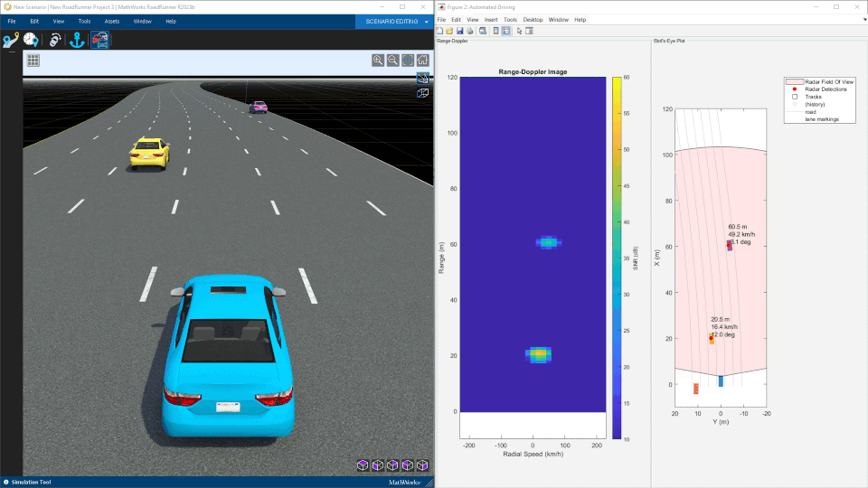
Task: Select the blue Anchor tool
Action: point(77,40)
